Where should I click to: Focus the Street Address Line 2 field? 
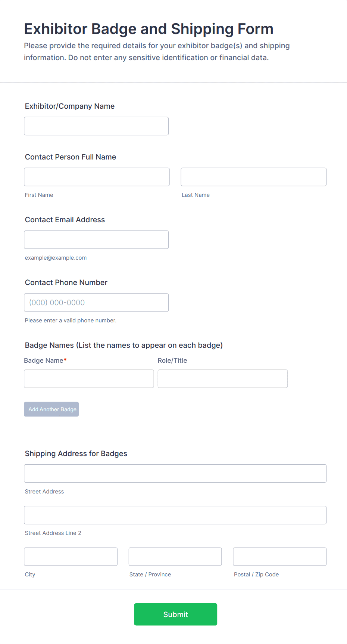point(175,515)
